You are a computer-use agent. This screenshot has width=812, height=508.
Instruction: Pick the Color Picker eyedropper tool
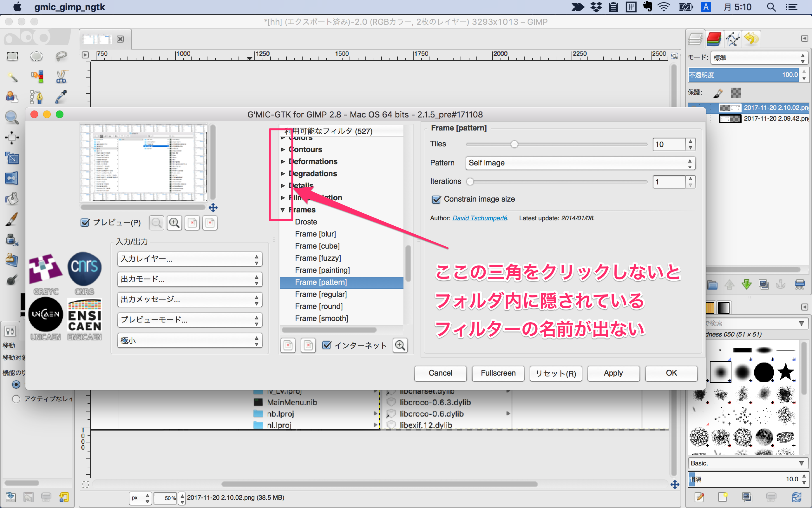pyautogui.click(x=61, y=97)
